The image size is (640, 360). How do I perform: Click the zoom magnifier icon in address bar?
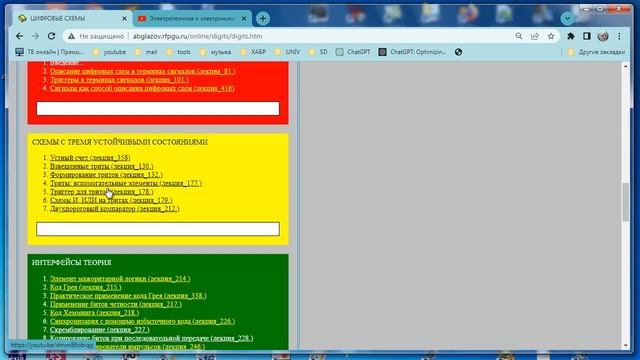pos(519,36)
